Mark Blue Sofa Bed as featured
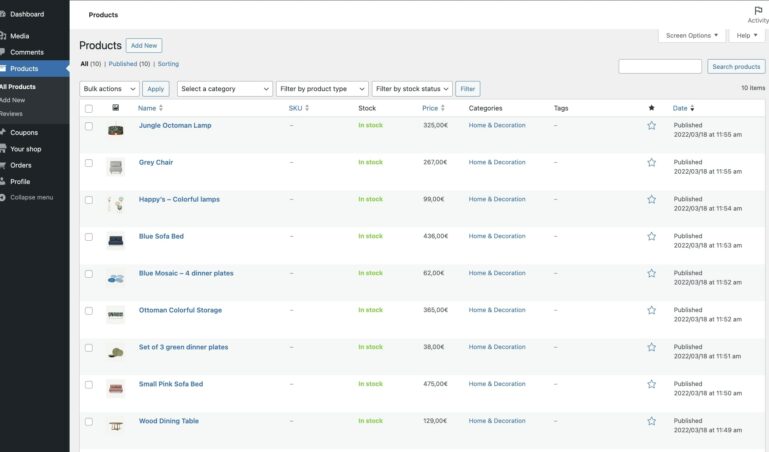Image resolution: width=769 pixels, height=452 pixels. 651,237
